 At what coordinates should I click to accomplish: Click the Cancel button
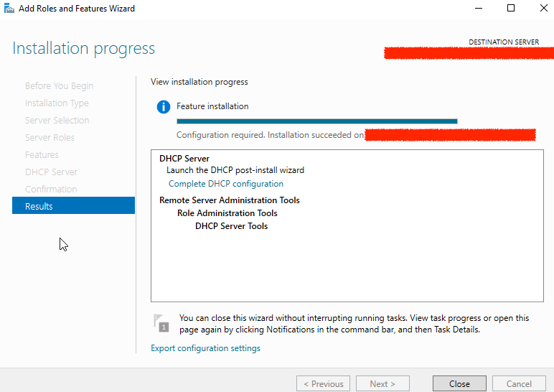coord(519,383)
